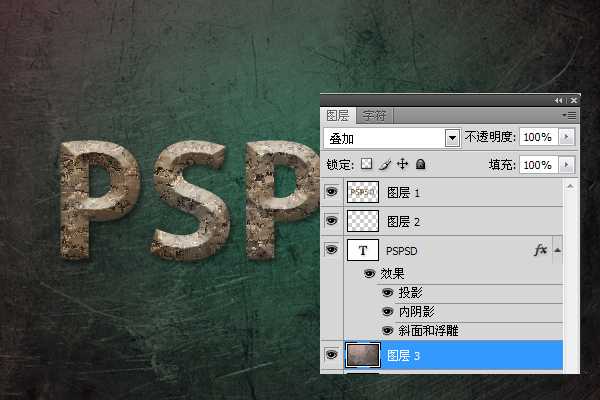Click the lock transparent pixels icon
Image resolution: width=600 pixels, height=400 pixels.
pos(367,164)
